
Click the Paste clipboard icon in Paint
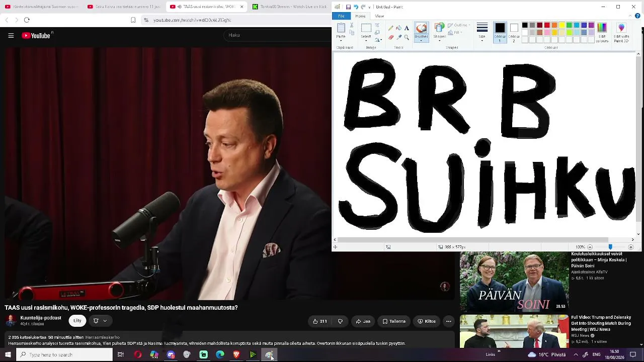[341, 28]
